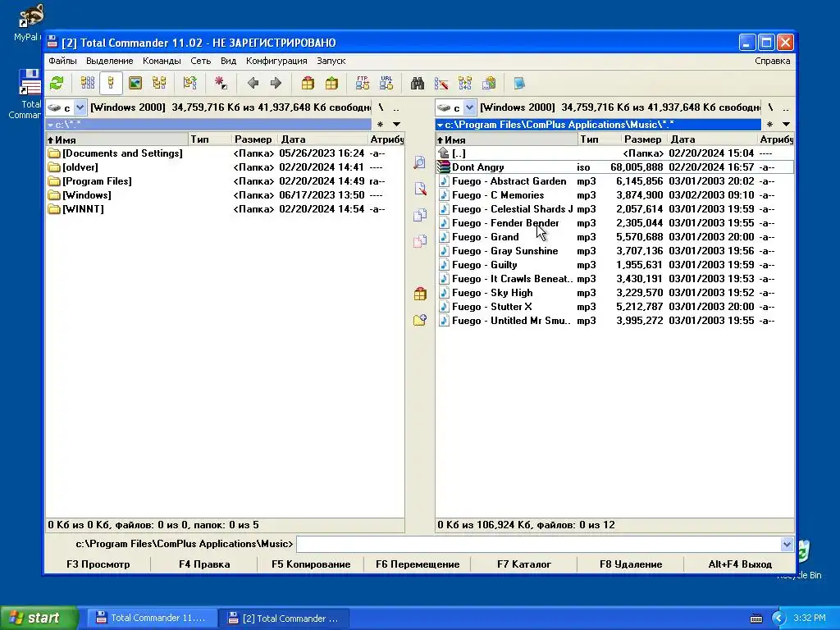Click the F5 Копирование button

coord(311,564)
